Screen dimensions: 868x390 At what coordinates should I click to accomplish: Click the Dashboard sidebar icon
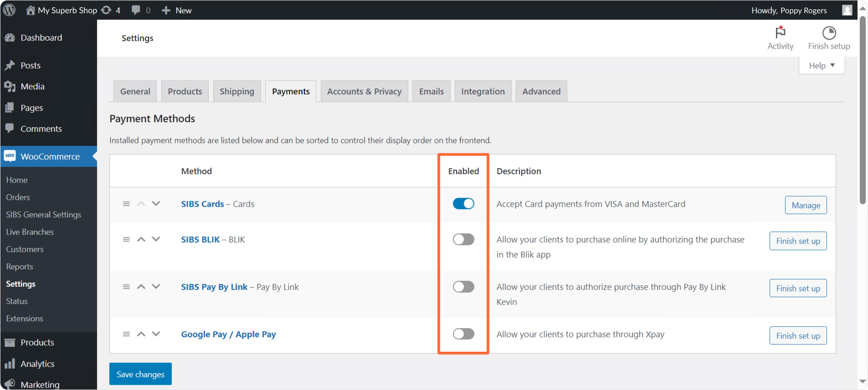point(10,38)
